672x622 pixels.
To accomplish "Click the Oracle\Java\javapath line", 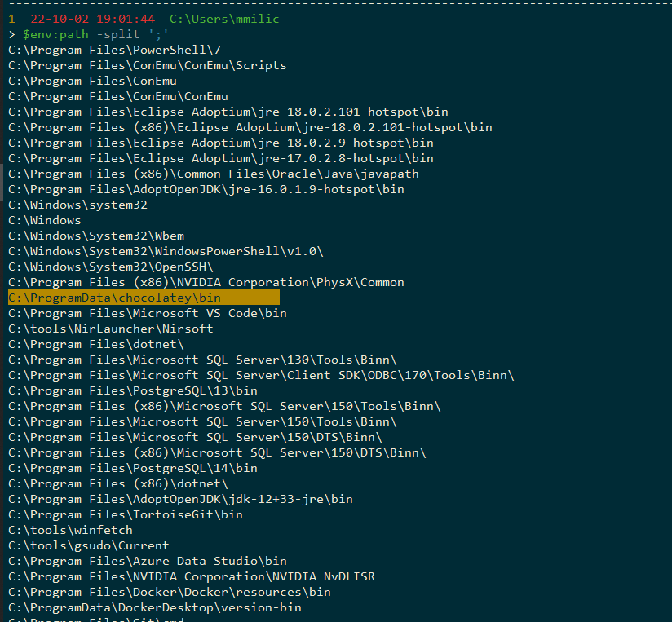I will (x=214, y=174).
